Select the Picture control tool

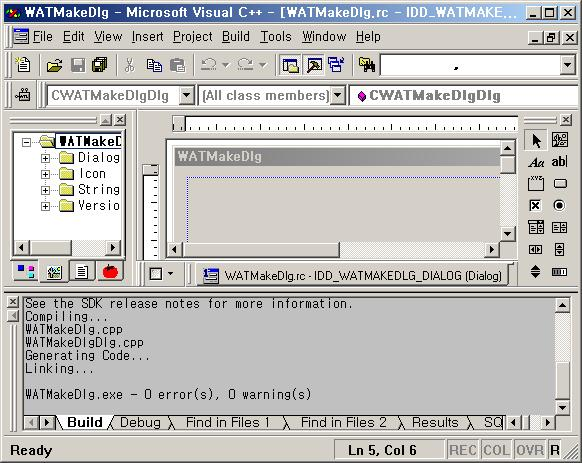coord(559,140)
